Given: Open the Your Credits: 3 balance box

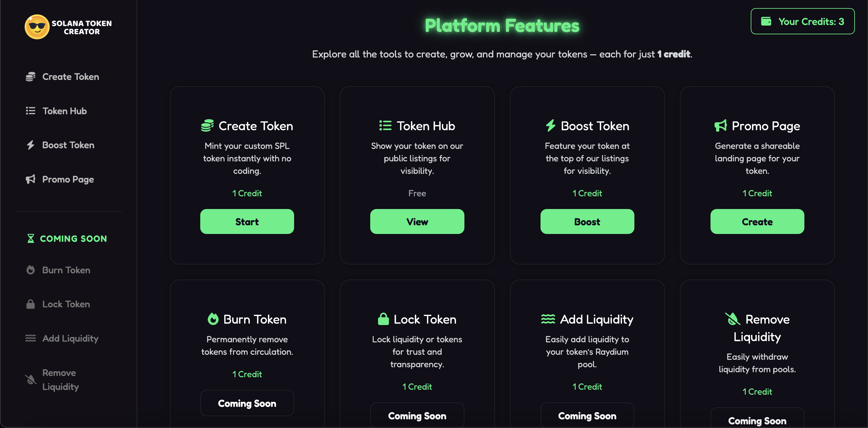Looking at the screenshot, I should tap(802, 22).
